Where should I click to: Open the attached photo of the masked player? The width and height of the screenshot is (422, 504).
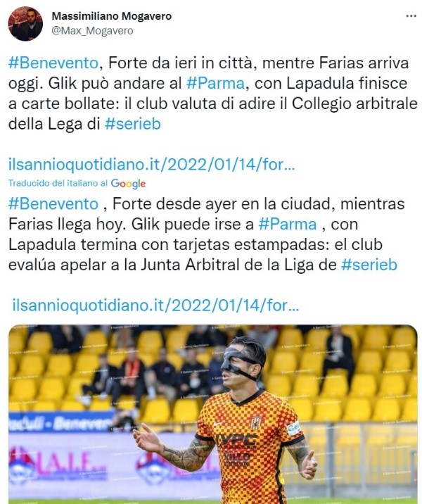(x=212, y=414)
